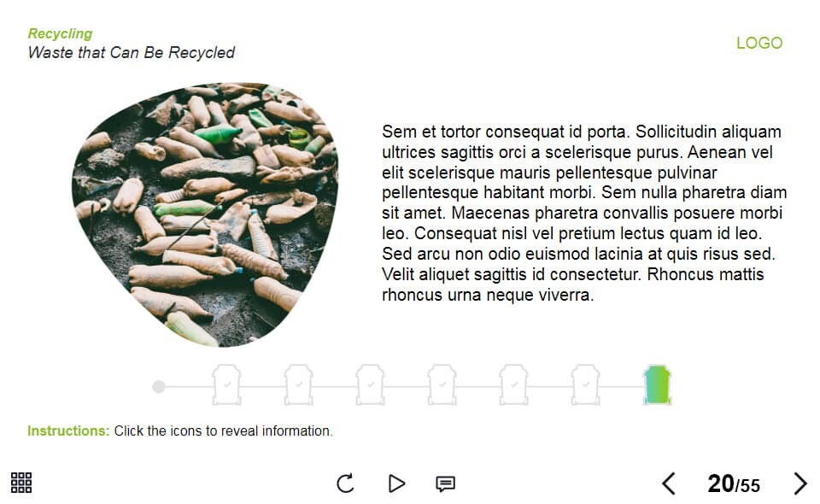Click the slide counter 20/55
Viewport: 820px width, 504px height.
pos(734,483)
